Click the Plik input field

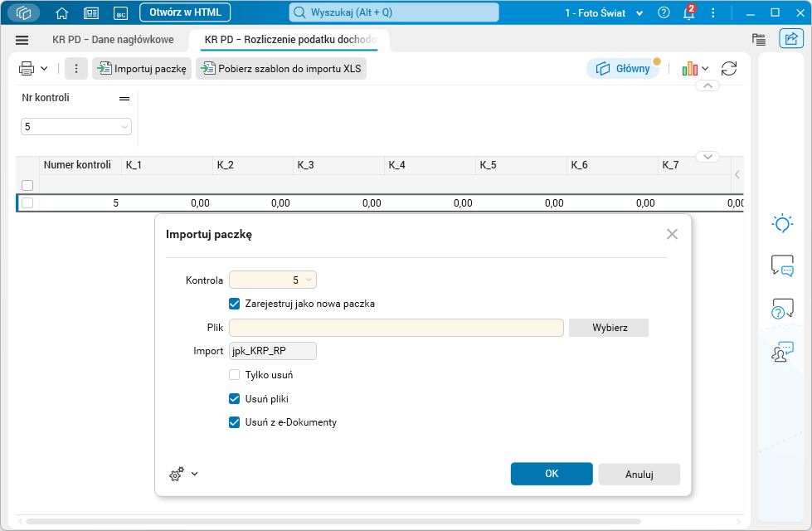396,328
